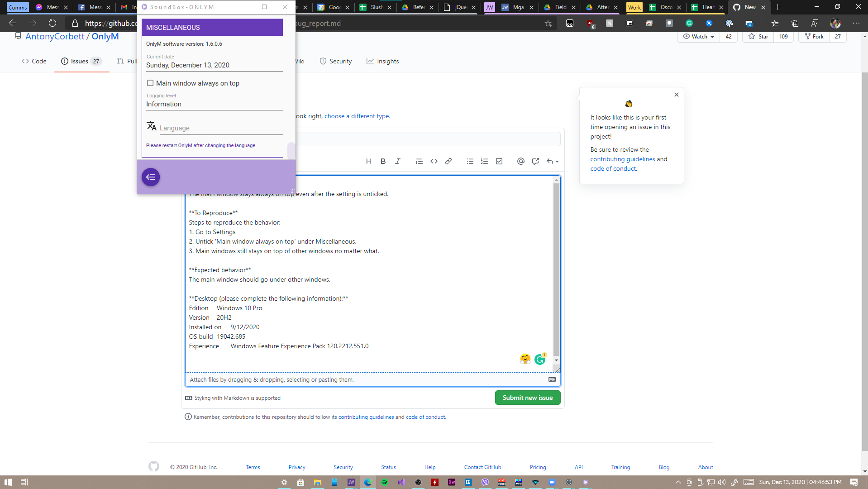Open Grammarly suggestions in the text area
868x489 pixels.
point(540,359)
